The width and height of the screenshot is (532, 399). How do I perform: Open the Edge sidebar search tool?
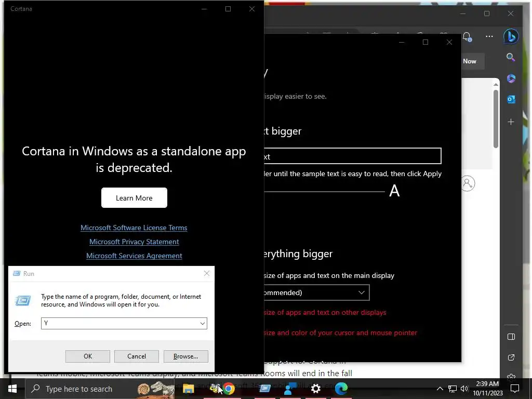511,57
